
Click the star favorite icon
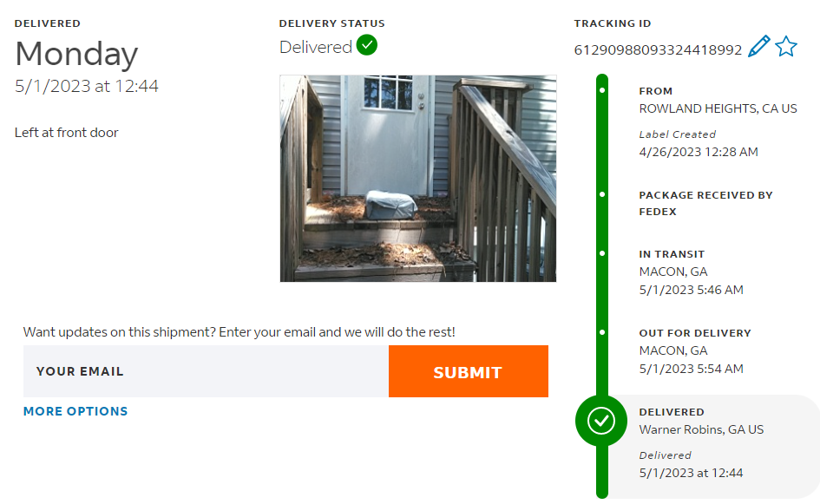(x=785, y=47)
